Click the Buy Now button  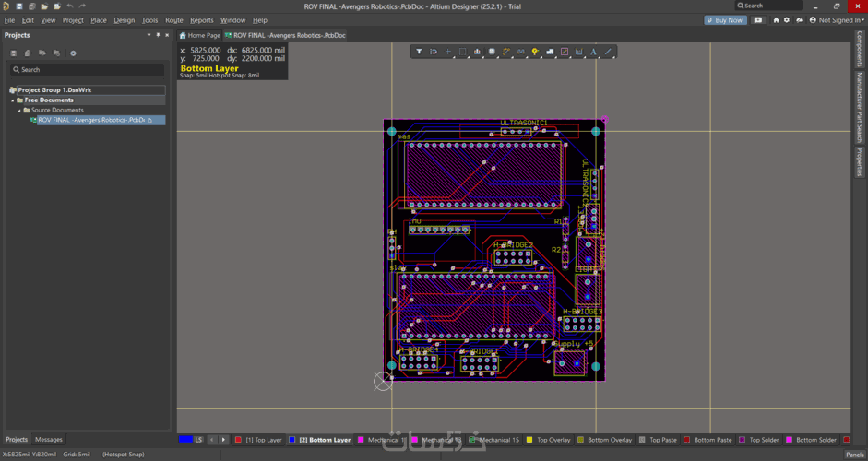click(725, 19)
